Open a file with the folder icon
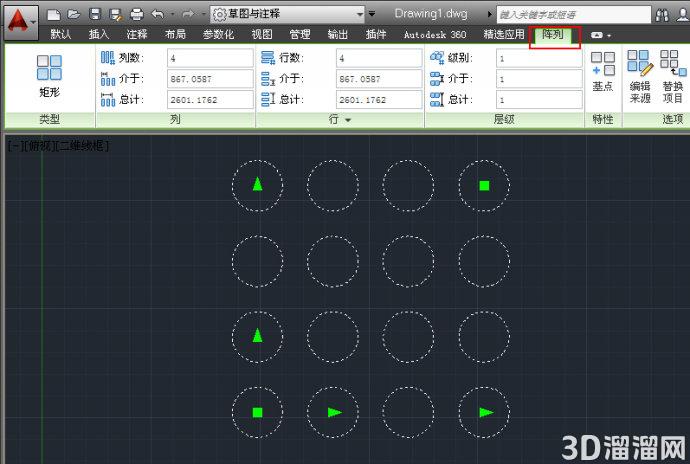Screen dimensions: 690x464 pos(73,14)
